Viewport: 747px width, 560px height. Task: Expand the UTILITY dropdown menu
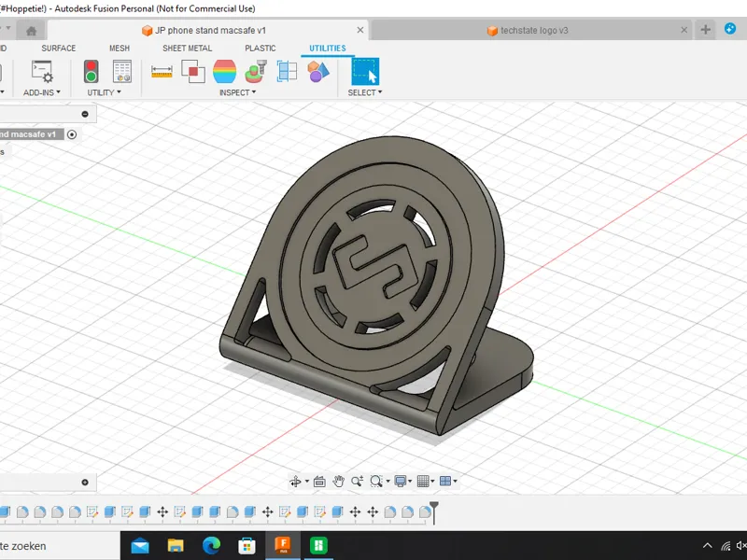[x=104, y=92]
